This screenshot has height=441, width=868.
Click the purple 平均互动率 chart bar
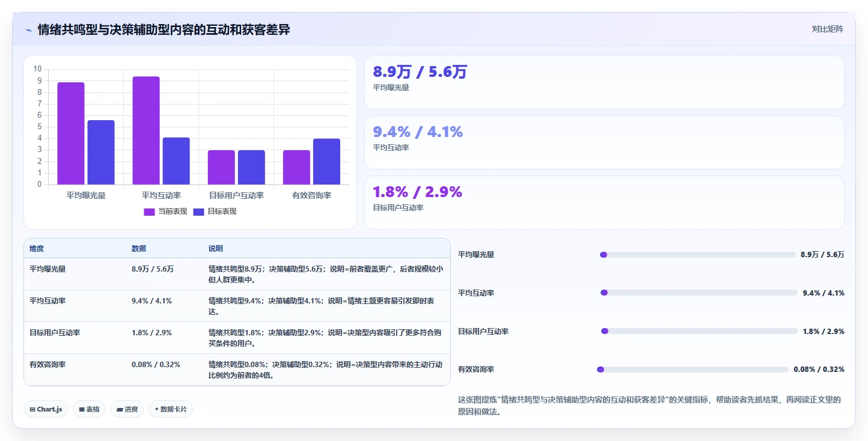(x=146, y=130)
